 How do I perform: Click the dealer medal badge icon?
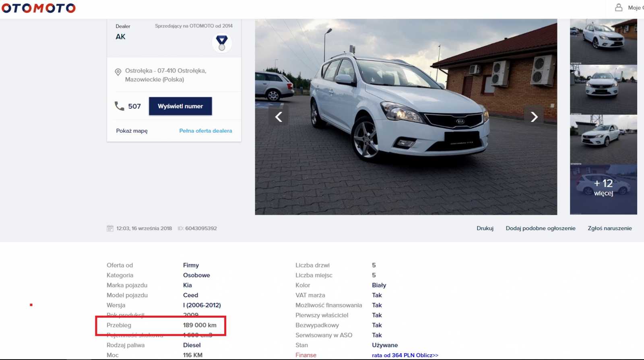click(222, 43)
